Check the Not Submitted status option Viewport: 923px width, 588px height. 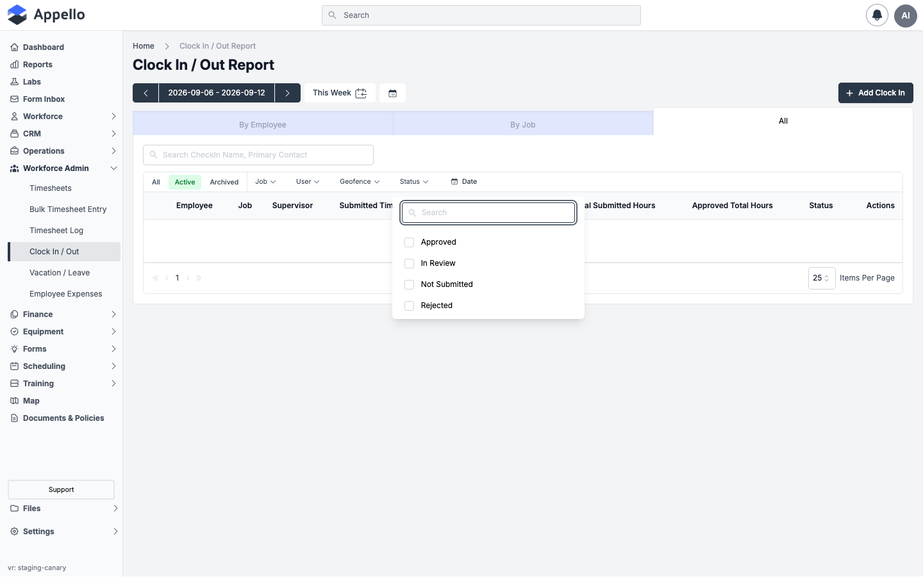pyautogui.click(x=409, y=284)
